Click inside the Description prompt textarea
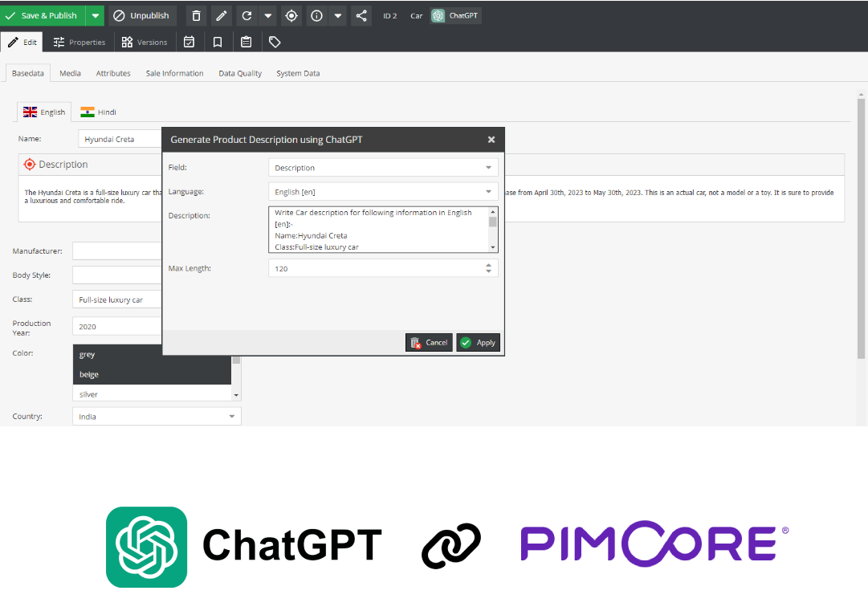This screenshot has width=868, height=615. [378, 230]
